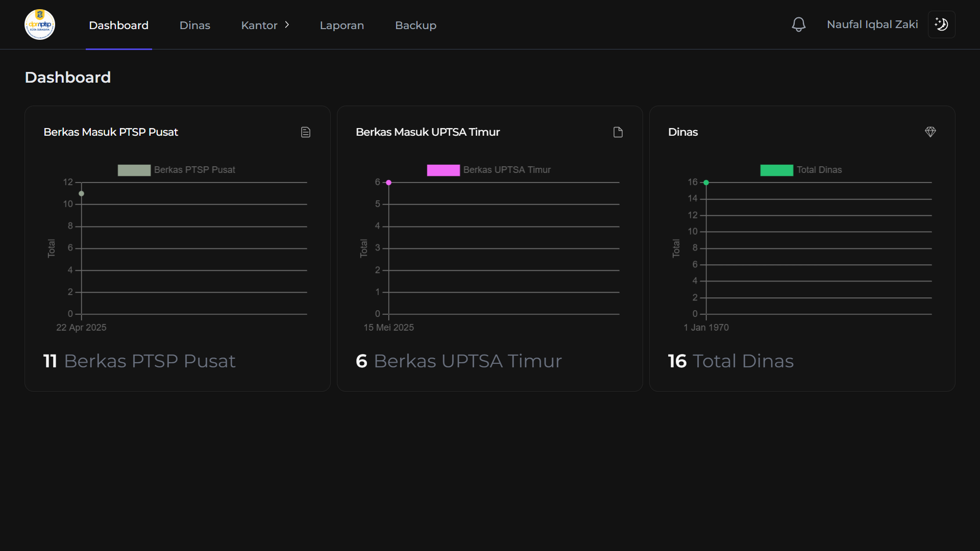Click the magenta data point at 6
This screenshot has height=551, width=980.
tap(388, 183)
